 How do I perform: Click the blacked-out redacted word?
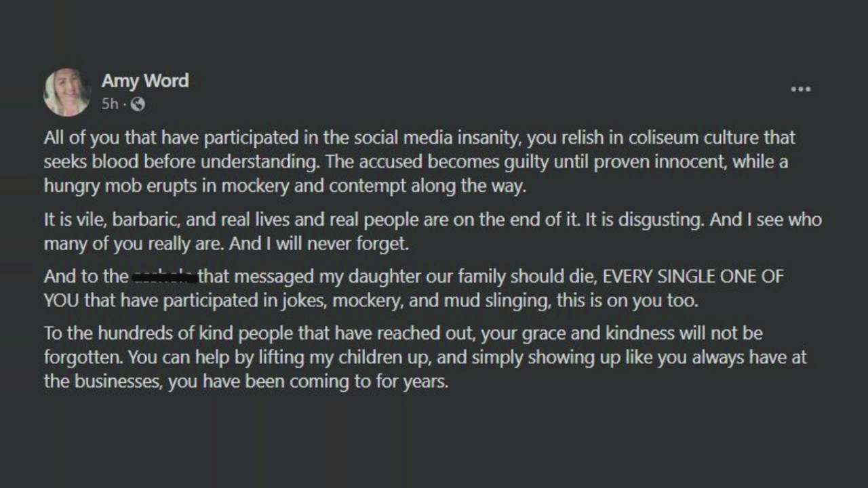coord(165,277)
